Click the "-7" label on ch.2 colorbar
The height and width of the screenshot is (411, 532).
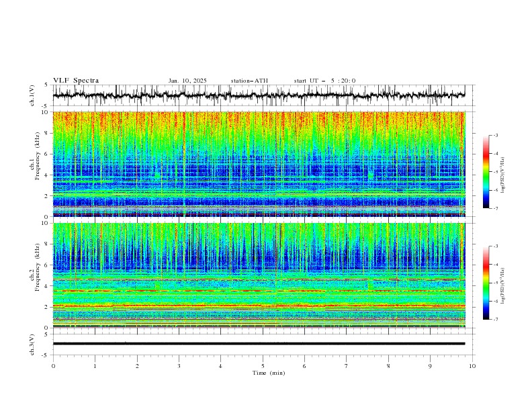[496, 319]
